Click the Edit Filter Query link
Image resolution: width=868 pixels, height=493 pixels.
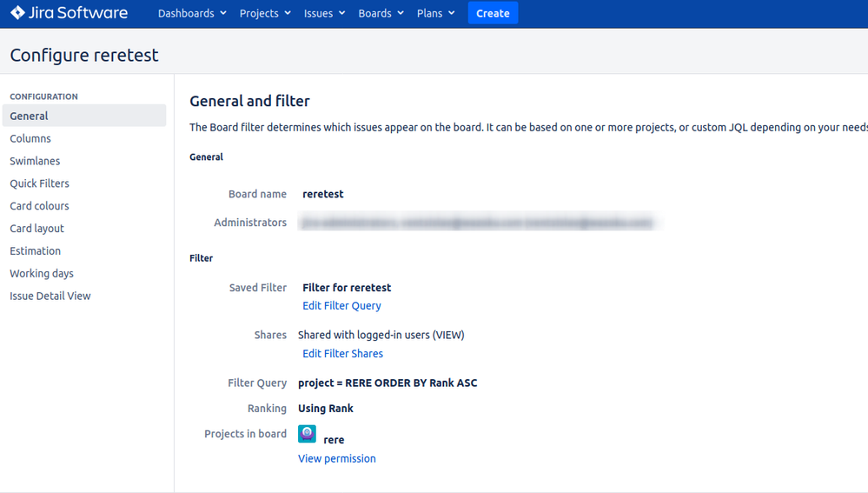click(341, 306)
